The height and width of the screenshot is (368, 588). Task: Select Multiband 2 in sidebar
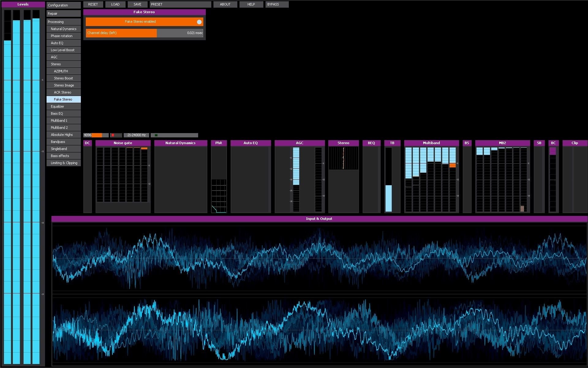pyautogui.click(x=64, y=128)
